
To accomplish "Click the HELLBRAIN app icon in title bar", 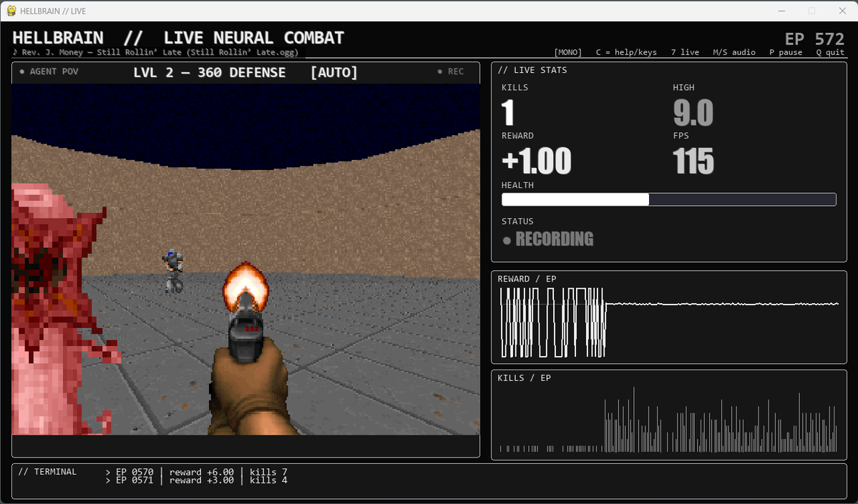I will [11, 11].
